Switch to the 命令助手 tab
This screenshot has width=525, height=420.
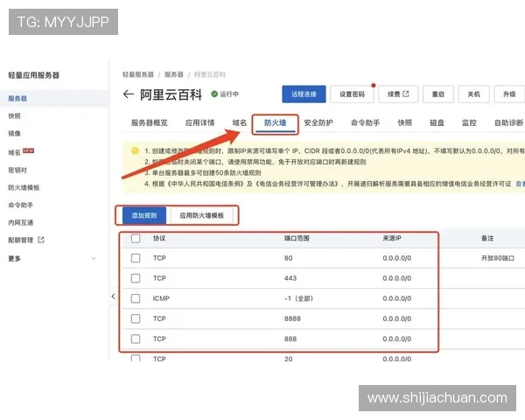tap(365, 122)
